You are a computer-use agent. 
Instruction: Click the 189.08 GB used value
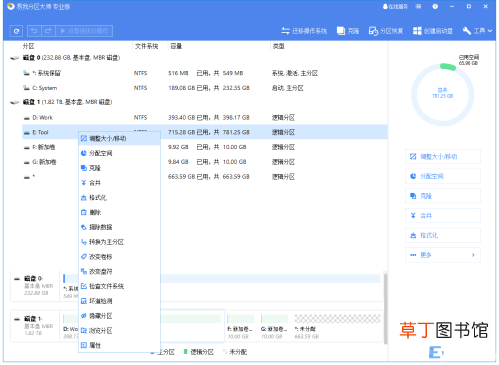(x=182, y=88)
